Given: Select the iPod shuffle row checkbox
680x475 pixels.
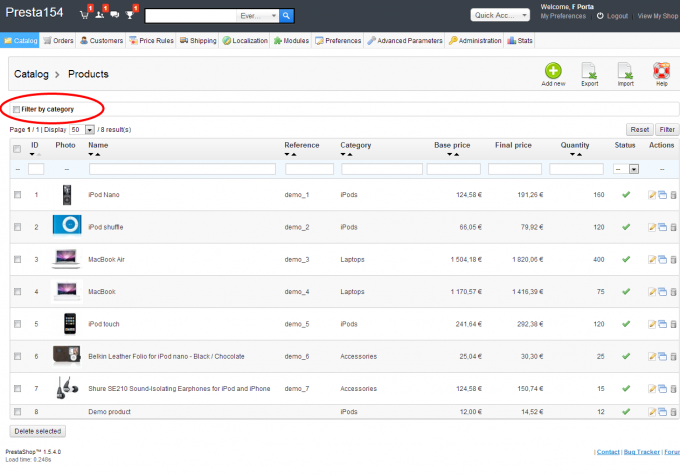Looking at the screenshot, I should coord(17,227).
